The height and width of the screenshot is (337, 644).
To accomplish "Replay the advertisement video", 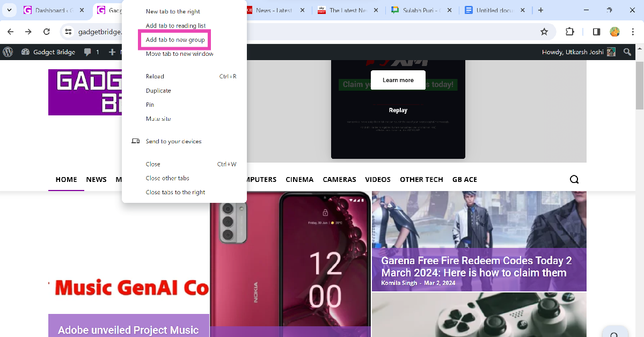I will click(398, 110).
